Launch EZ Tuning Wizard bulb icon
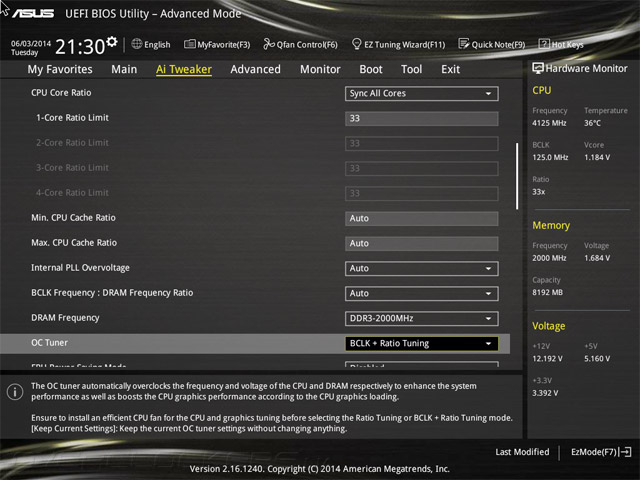 pos(356,44)
